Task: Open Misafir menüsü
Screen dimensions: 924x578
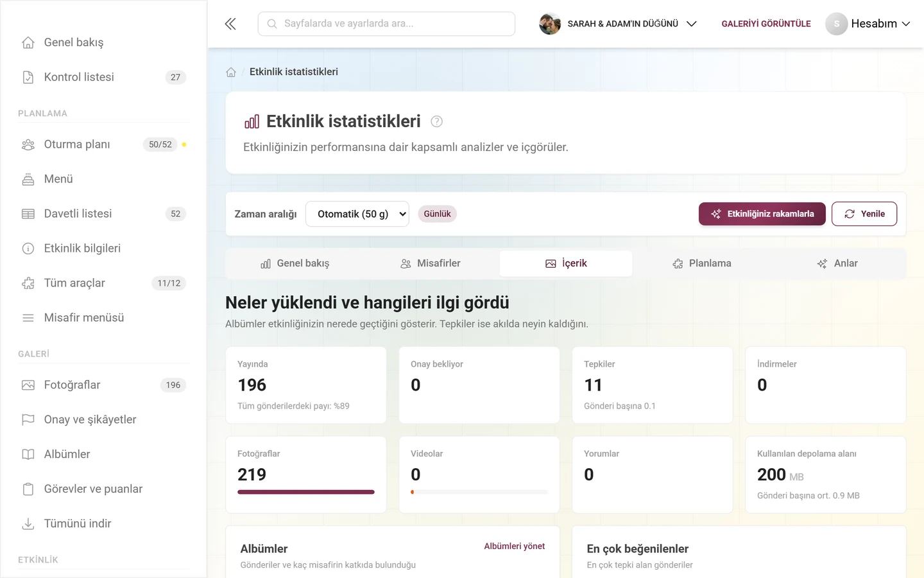Action: [103, 318]
